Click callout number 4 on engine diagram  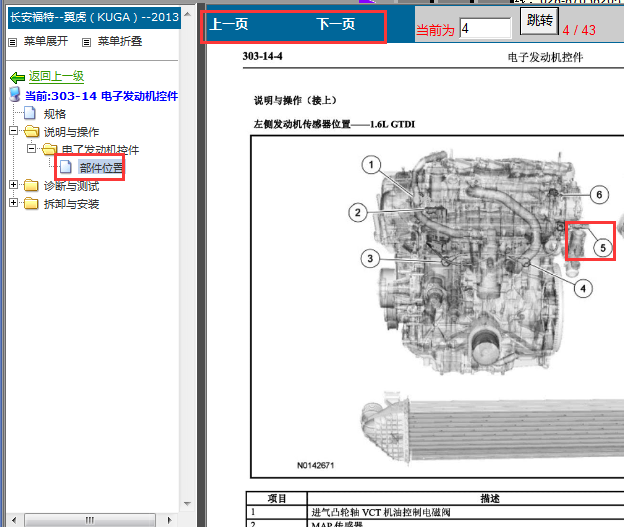click(583, 289)
